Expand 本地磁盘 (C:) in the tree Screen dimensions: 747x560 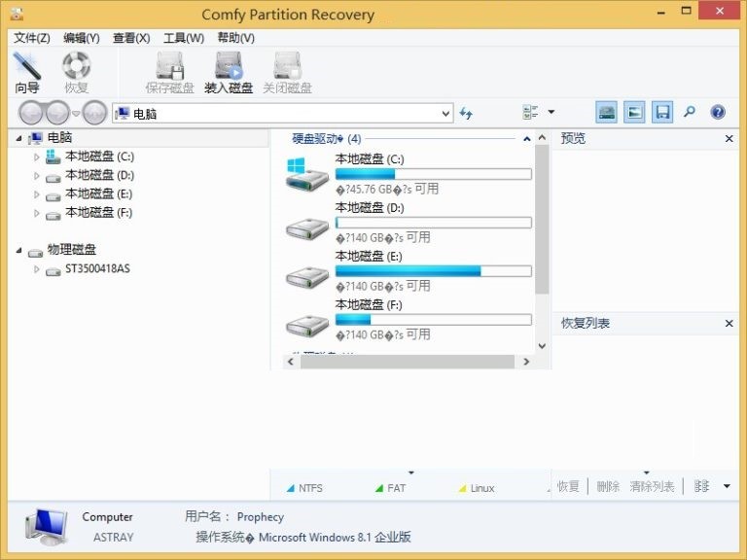(37, 157)
